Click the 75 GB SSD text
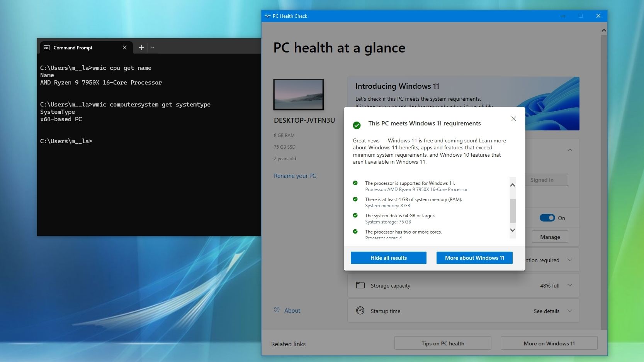This screenshot has height=362, width=644. pos(285,147)
